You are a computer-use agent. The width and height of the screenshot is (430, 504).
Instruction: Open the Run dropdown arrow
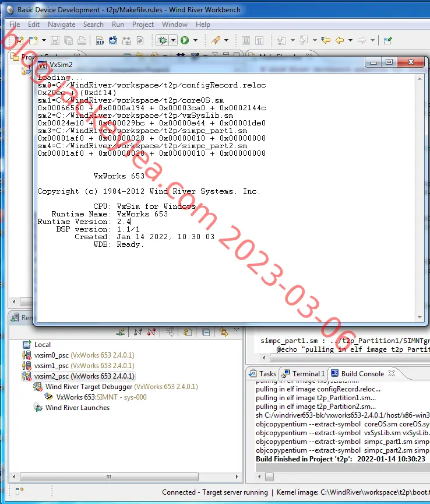point(195,40)
